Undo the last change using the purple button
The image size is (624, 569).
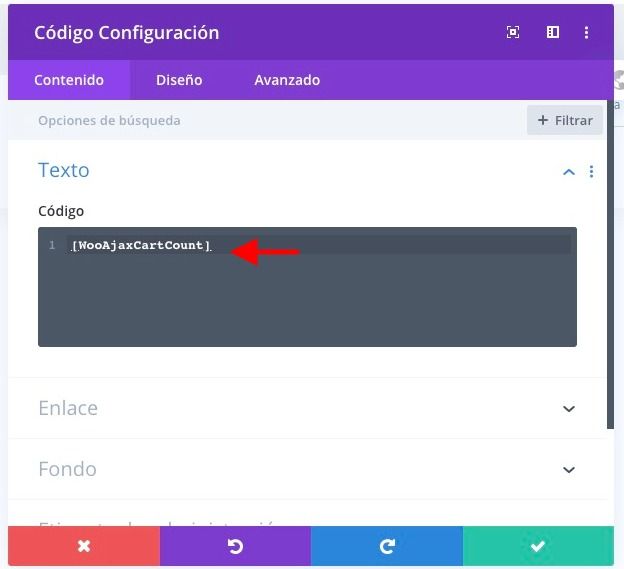click(235, 546)
